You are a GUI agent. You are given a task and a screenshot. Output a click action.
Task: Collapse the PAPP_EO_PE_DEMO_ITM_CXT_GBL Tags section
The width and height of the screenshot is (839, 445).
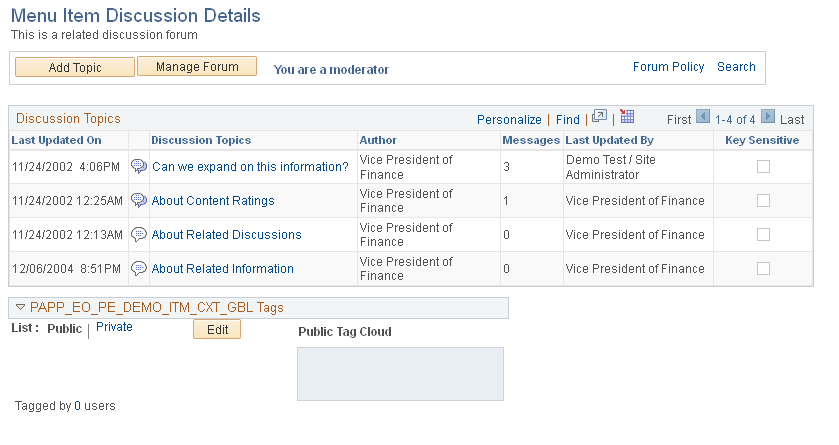pos(20,308)
